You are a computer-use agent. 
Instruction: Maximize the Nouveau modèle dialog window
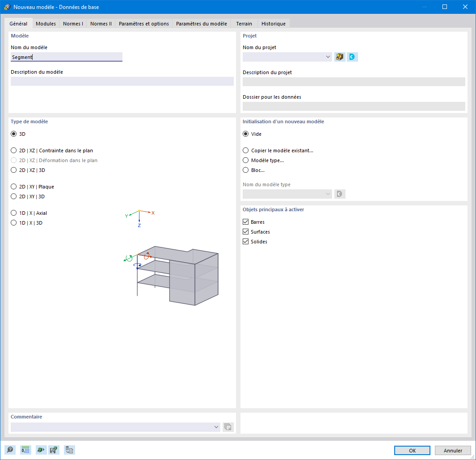pyautogui.click(x=445, y=7)
